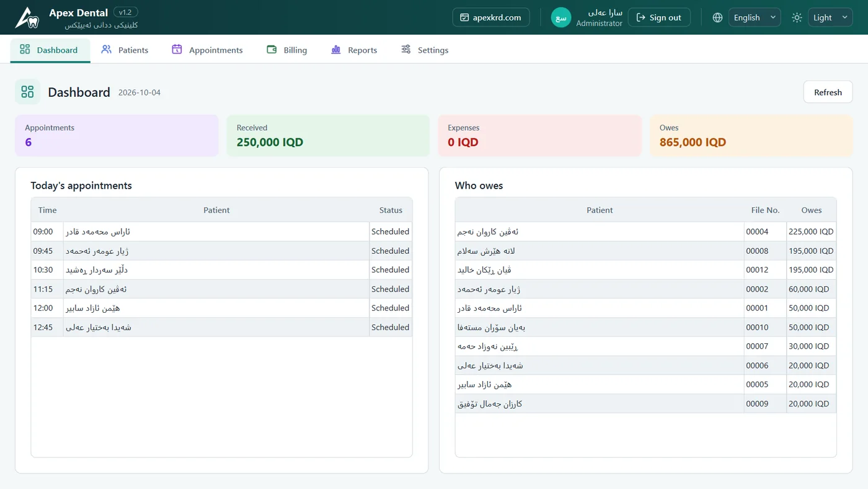Image resolution: width=868 pixels, height=489 pixels.
Task: Click the 12:00 appointment time cell
Action: click(47, 308)
